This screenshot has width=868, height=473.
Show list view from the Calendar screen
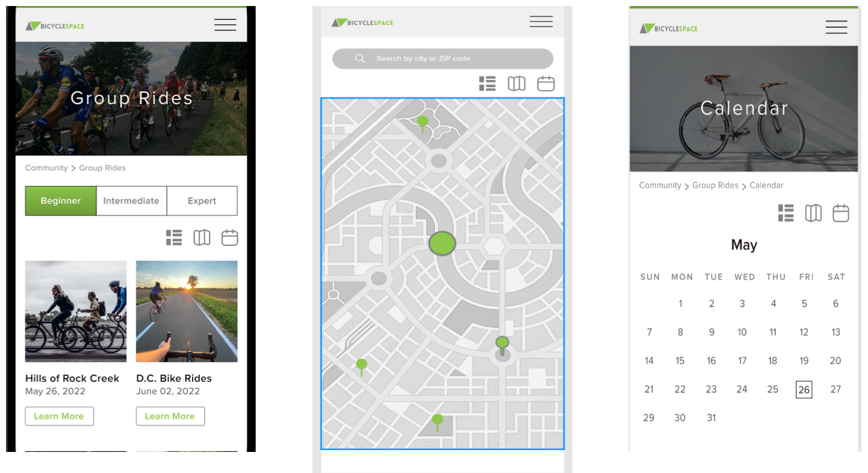[786, 213]
